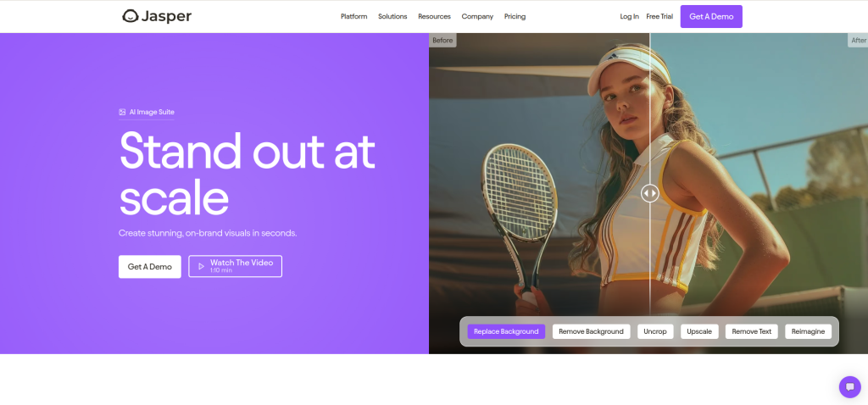Click the Log In link
Image resolution: width=868 pixels, height=405 pixels.
click(x=630, y=17)
